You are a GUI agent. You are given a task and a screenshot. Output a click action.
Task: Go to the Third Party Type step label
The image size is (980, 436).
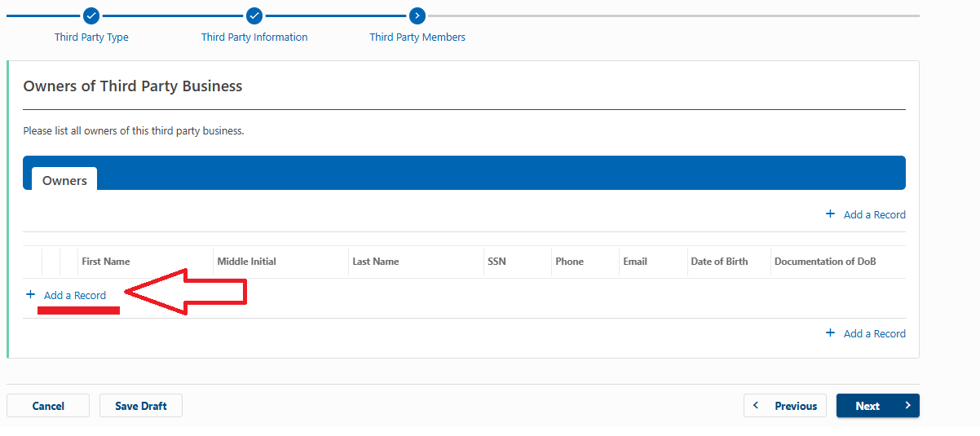(91, 37)
